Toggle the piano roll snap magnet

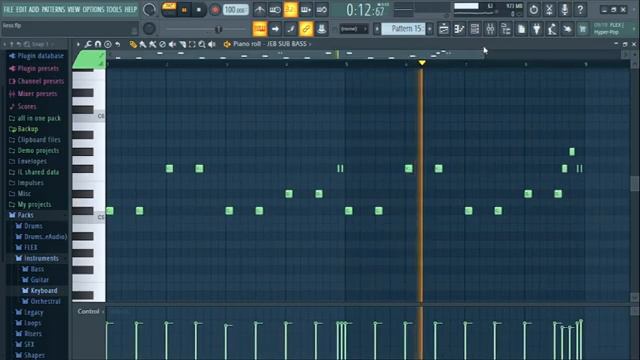coord(98,44)
